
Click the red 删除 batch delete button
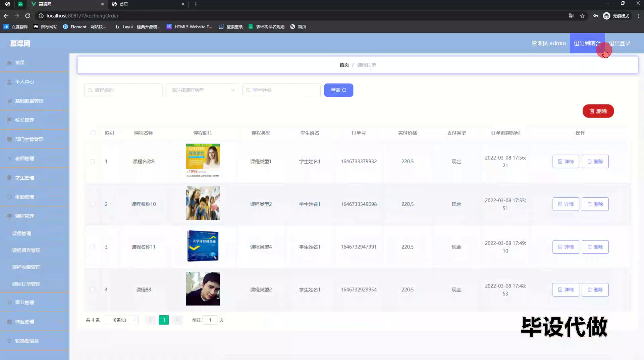[598, 111]
